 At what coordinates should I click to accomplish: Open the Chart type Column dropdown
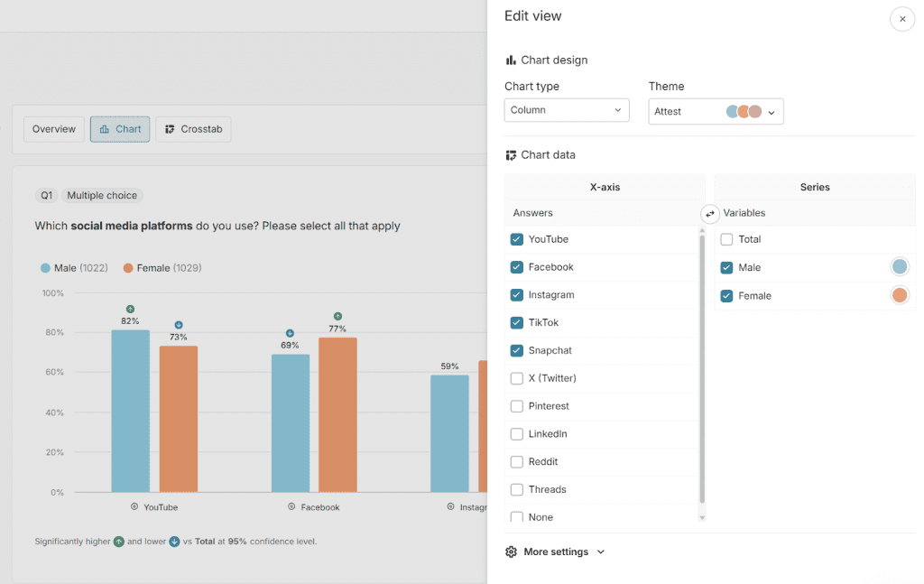coord(567,110)
